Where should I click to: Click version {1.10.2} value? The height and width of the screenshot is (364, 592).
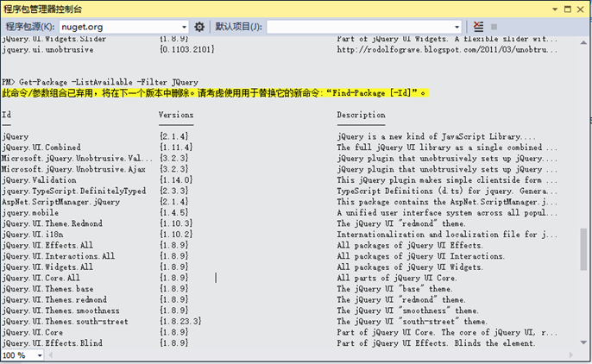click(x=176, y=235)
